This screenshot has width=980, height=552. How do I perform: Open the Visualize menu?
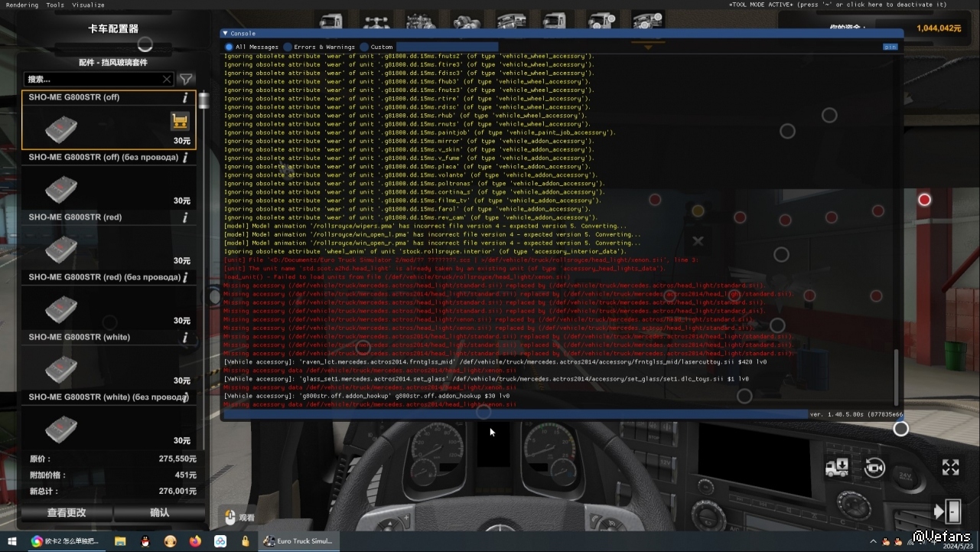pyautogui.click(x=88, y=5)
